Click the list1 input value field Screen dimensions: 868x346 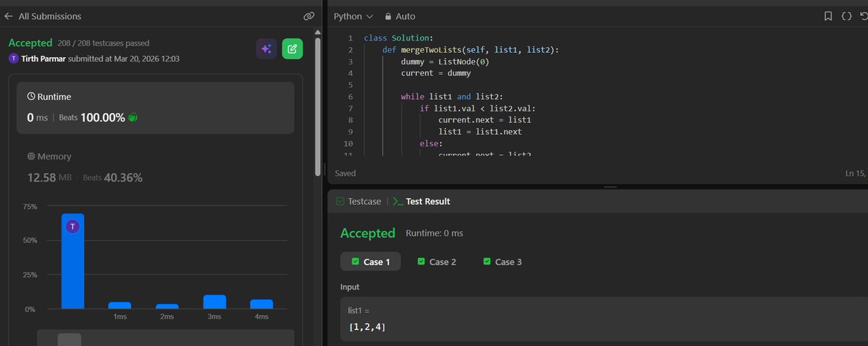[604, 319]
